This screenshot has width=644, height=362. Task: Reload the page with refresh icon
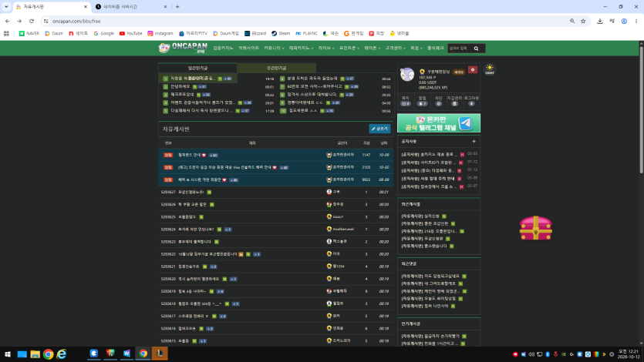click(x=32, y=21)
